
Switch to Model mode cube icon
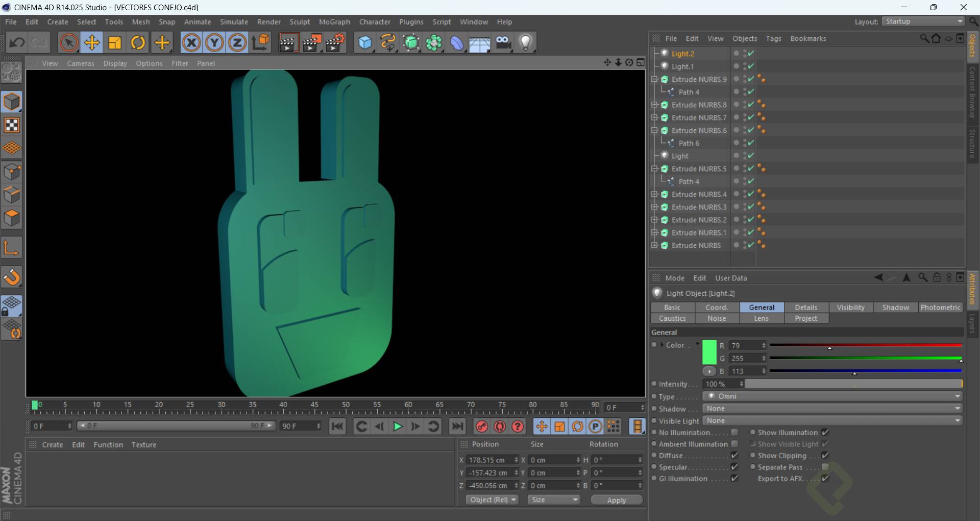pyautogui.click(x=12, y=102)
